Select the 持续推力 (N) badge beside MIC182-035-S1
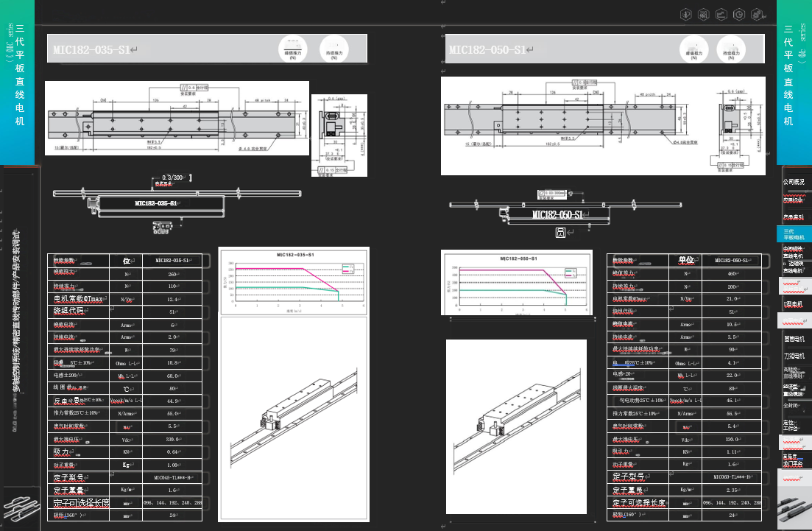 click(334, 49)
